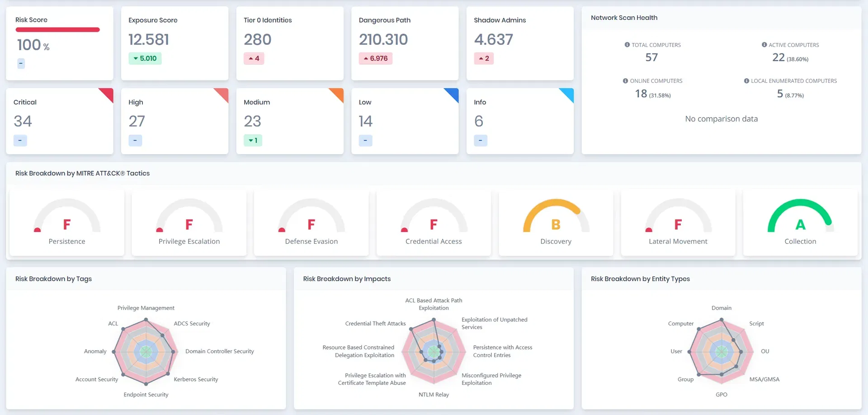The image size is (868, 415).
Task: Click the dash badge under Risk Score
Action: [x=21, y=63]
